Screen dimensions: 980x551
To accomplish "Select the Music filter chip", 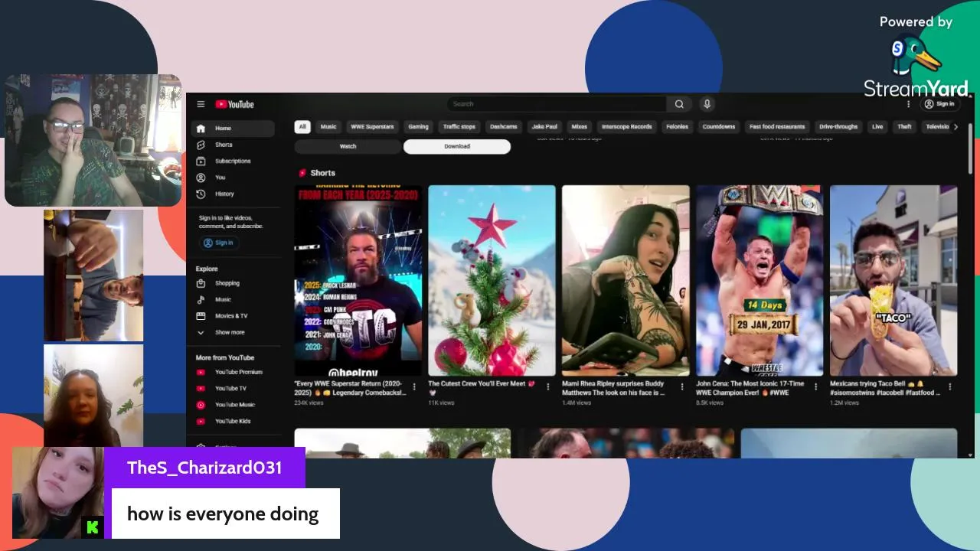I will [x=328, y=127].
